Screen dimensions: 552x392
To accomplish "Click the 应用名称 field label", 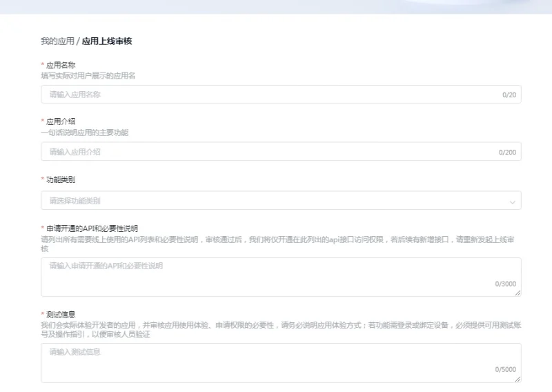I will tap(61, 65).
